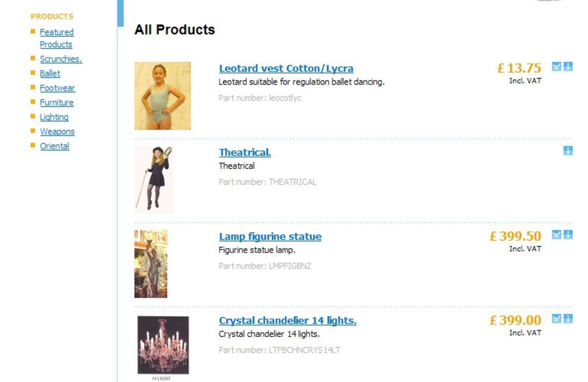Click the leotard girl product thumbnail
This screenshot has height=382, width=588.
point(163,96)
